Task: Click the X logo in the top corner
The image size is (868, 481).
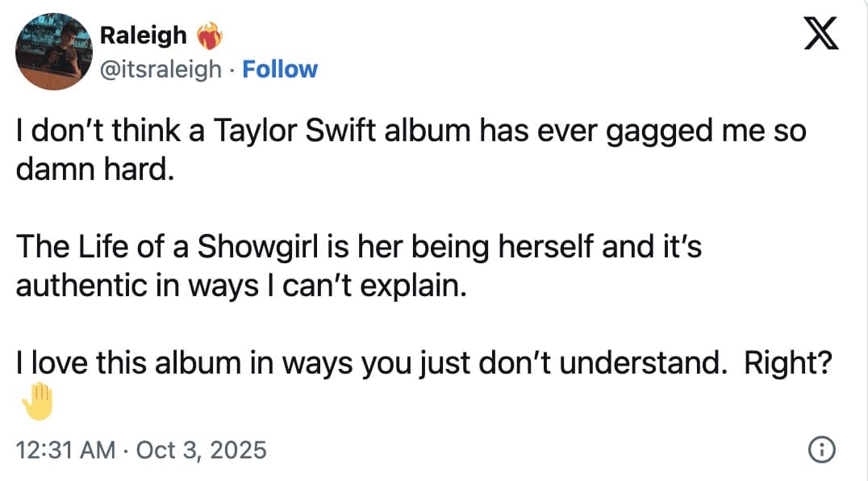Action: click(820, 34)
